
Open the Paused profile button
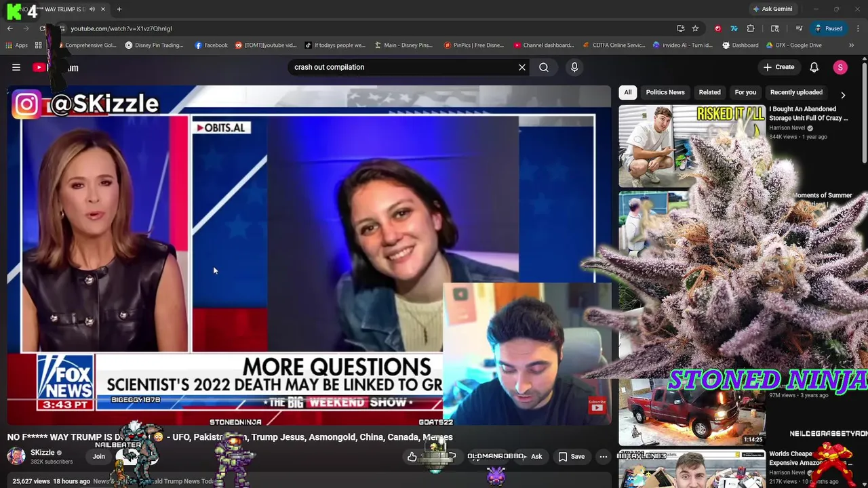[829, 28]
